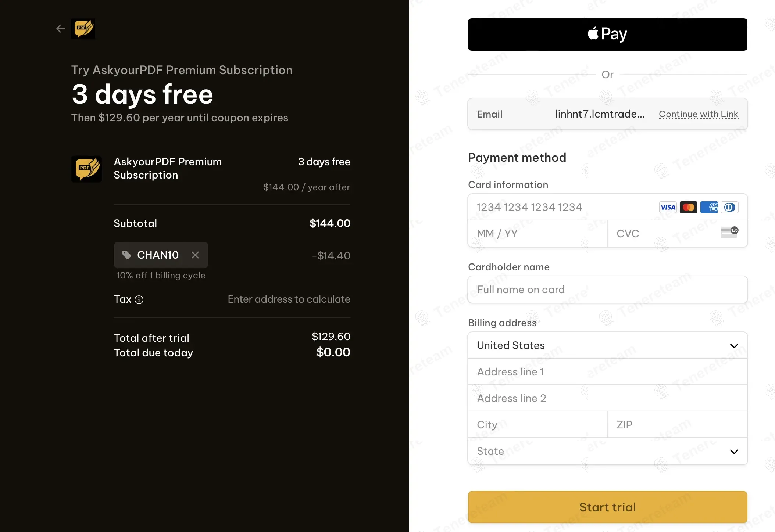Viewport: 775px width, 532px height.
Task: Click the ZIP code field
Action: point(676,425)
